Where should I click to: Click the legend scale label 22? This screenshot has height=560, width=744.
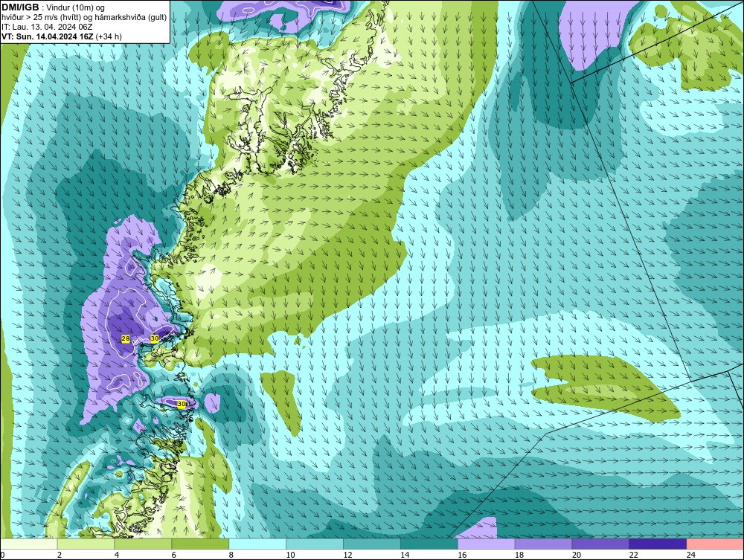coord(634,556)
